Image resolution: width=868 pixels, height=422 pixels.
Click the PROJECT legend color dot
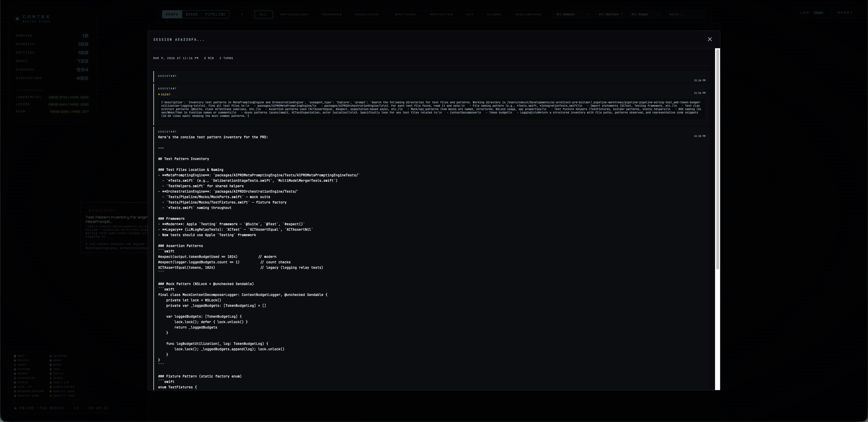tap(15, 361)
